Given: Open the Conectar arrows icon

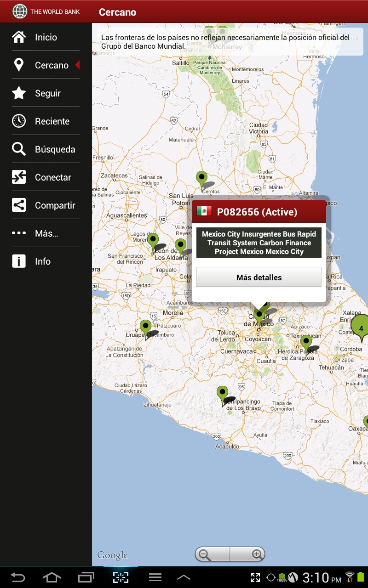Looking at the screenshot, I should click(x=19, y=177).
